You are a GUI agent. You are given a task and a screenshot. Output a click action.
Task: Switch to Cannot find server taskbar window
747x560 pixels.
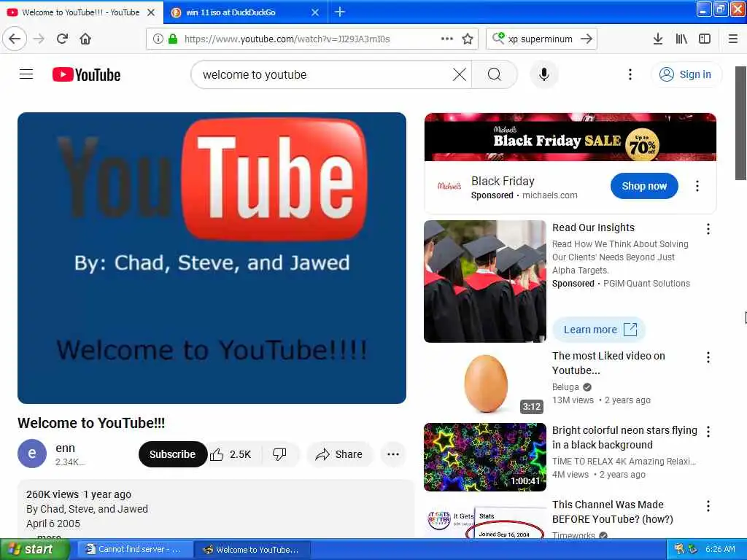coord(134,550)
